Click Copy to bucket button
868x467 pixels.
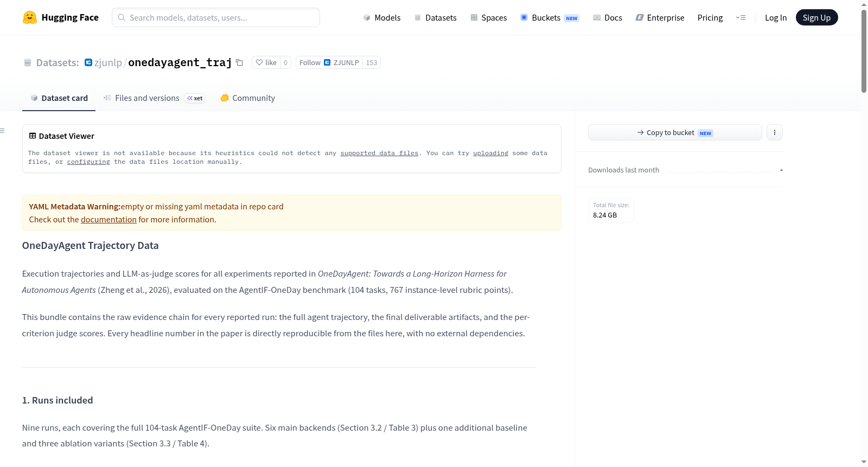point(675,132)
